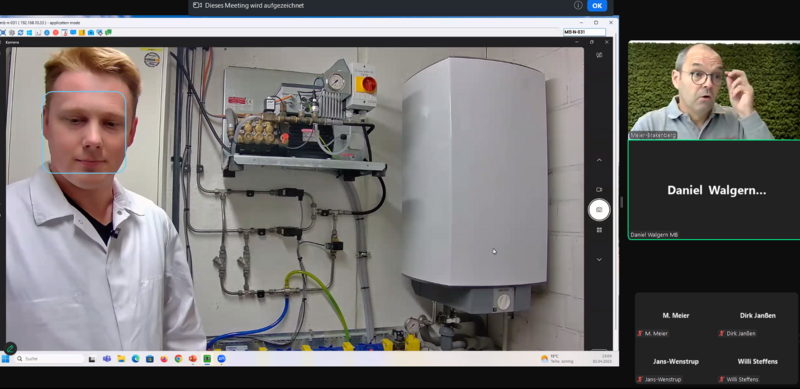Click the up chevron above camera modes
The image size is (800, 389).
(599, 160)
